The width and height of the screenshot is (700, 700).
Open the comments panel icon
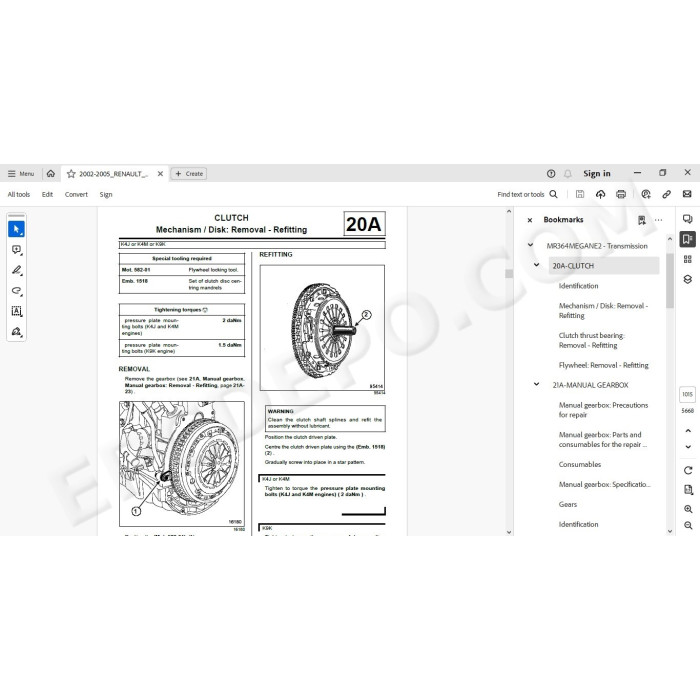click(688, 219)
